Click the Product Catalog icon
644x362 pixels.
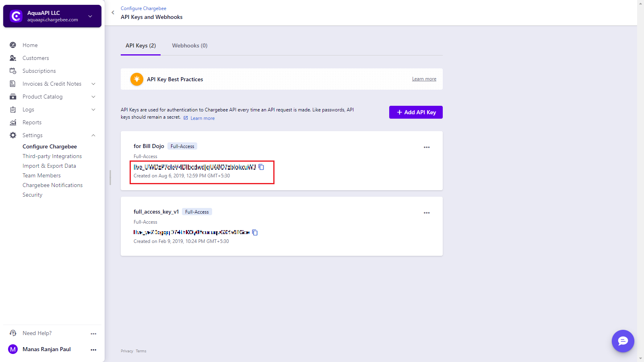13,97
